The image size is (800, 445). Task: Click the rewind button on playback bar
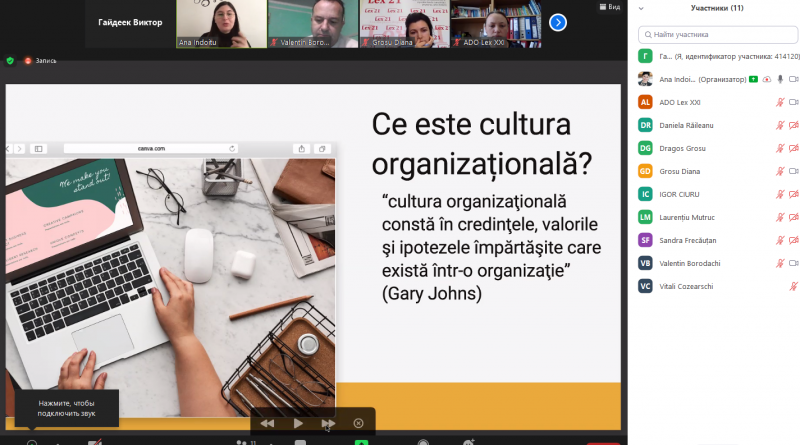click(268, 423)
